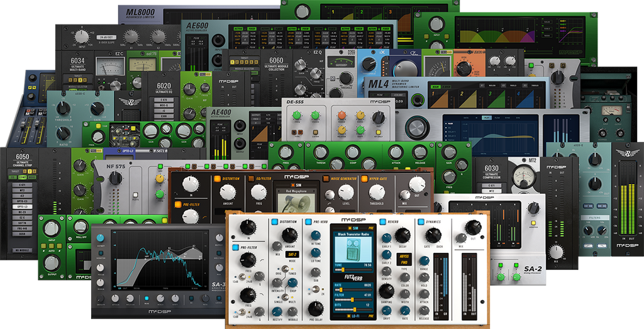Select the MORE tab in the 6050 channel strip

coord(32,177)
